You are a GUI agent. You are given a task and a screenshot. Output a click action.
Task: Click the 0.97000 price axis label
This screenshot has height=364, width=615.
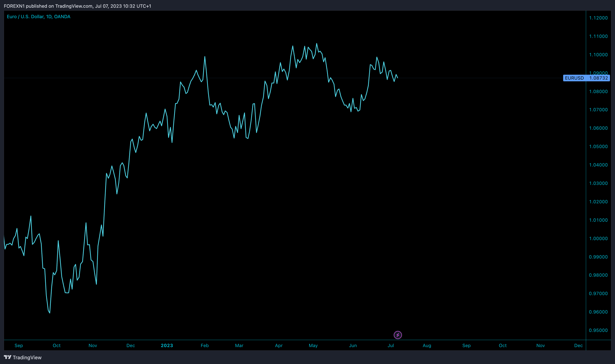pyautogui.click(x=598, y=293)
